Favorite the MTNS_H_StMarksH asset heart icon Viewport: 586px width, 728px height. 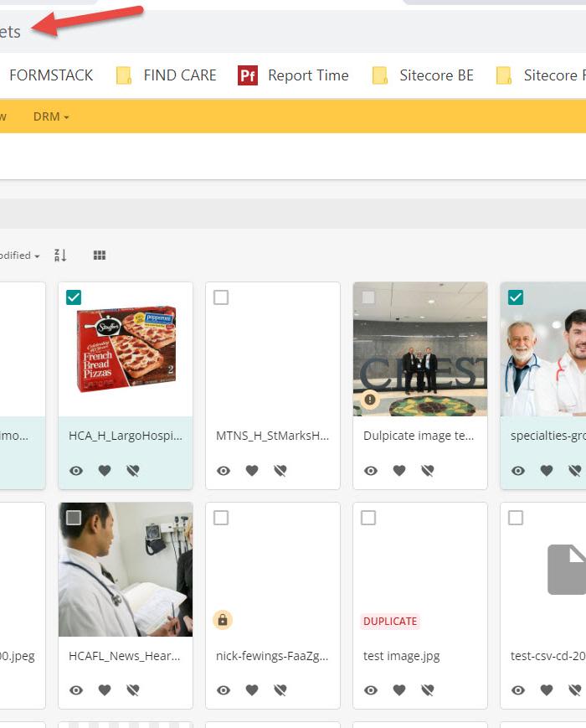coord(252,471)
